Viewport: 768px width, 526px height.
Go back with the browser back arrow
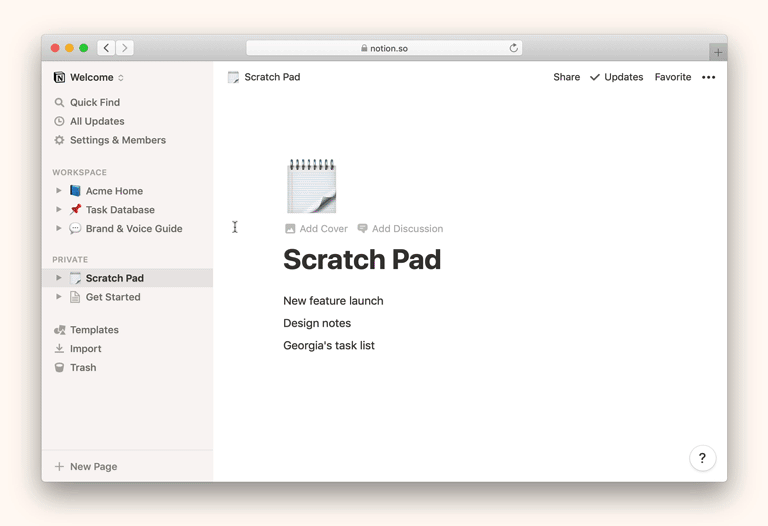coord(106,48)
